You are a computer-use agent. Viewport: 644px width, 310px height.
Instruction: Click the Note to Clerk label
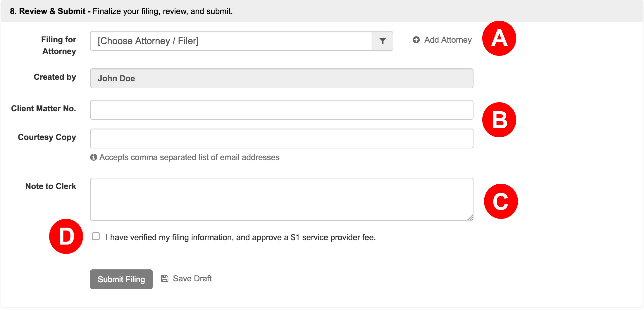[x=51, y=186]
